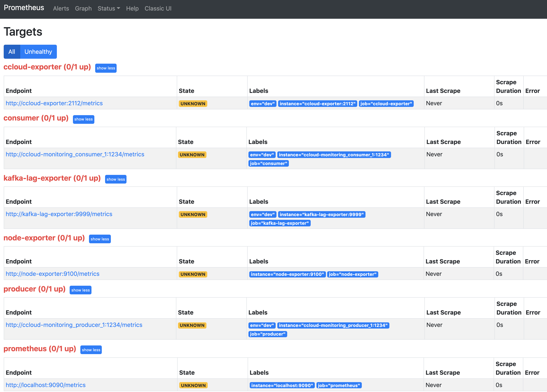Switch to Classic UI
The height and width of the screenshot is (392, 547).
(x=158, y=8)
